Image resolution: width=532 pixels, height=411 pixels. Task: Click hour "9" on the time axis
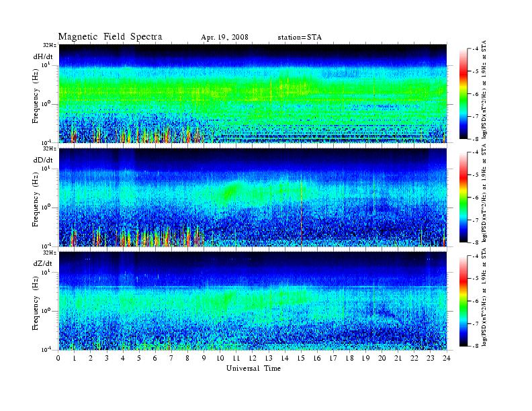click(x=204, y=358)
